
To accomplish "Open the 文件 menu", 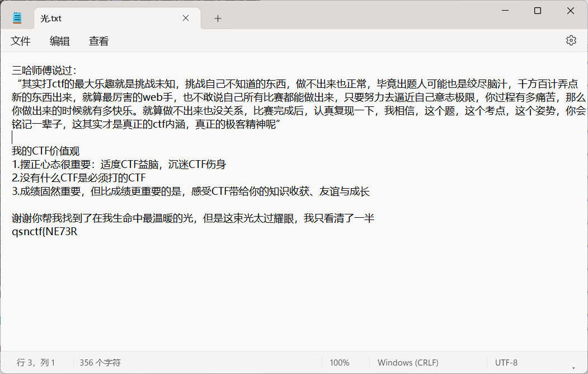I will (x=20, y=40).
